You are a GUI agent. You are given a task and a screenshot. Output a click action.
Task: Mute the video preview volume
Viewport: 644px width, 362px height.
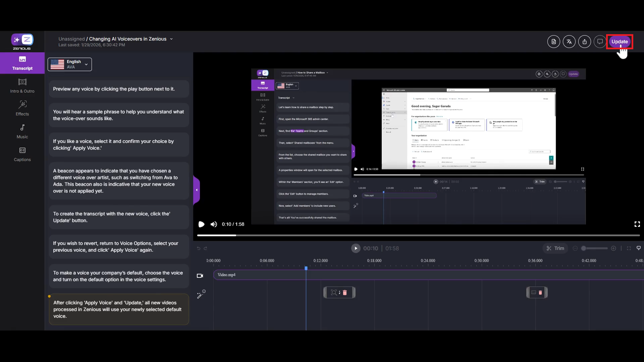(214, 224)
